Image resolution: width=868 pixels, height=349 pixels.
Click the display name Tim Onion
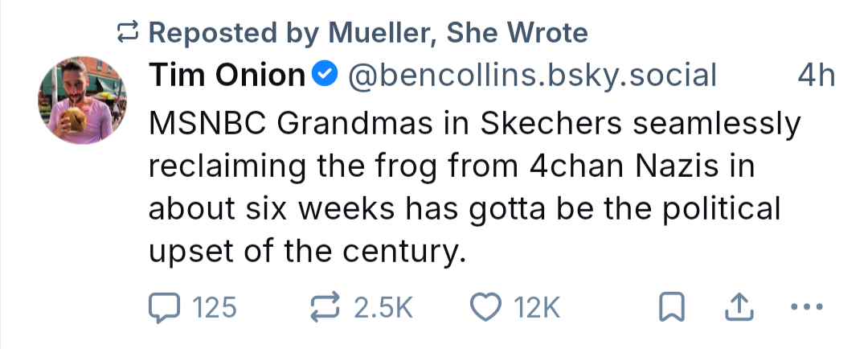coord(227,76)
